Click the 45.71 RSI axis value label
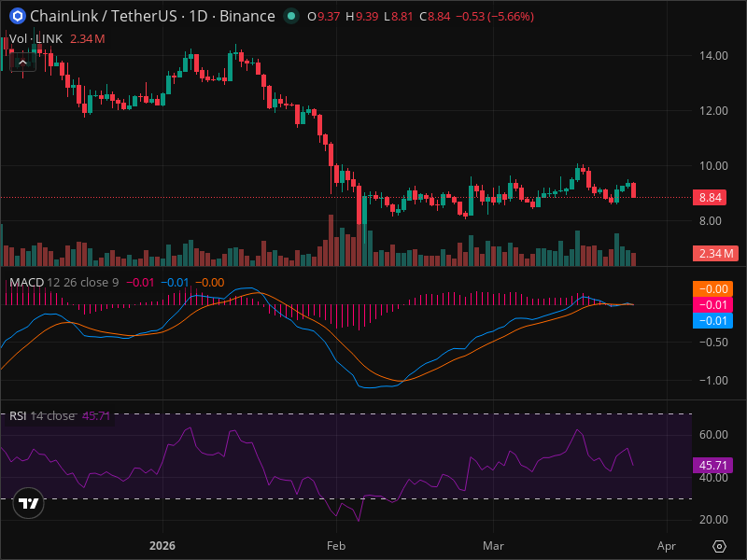The width and height of the screenshot is (747, 560). (712, 465)
